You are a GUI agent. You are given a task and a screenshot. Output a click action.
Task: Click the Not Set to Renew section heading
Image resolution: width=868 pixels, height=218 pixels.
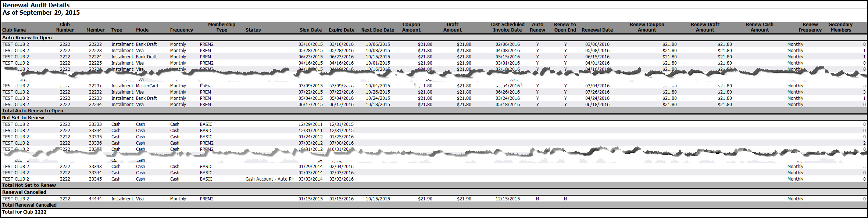[x=23, y=118]
